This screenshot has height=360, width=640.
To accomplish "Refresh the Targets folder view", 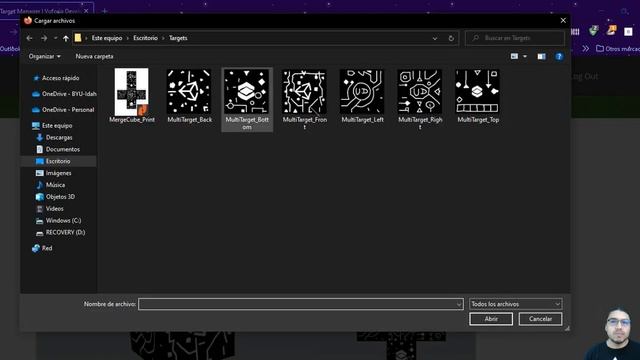I will 451,38.
